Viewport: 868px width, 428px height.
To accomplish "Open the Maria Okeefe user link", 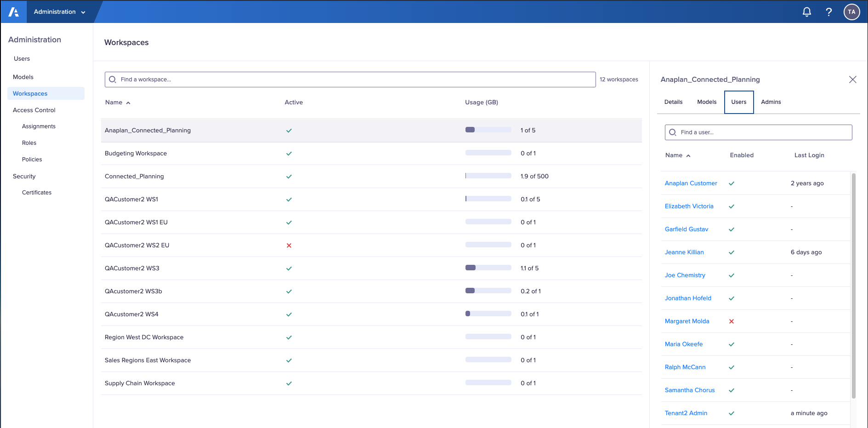I will point(684,344).
